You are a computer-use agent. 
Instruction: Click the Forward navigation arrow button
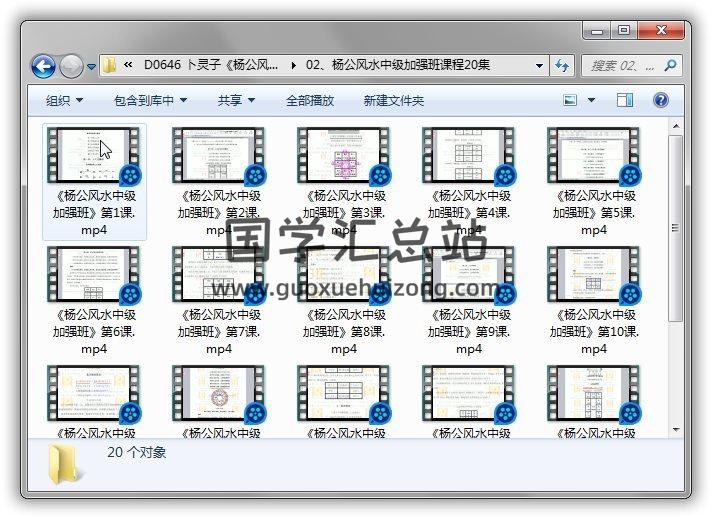click(x=71, y=66)
